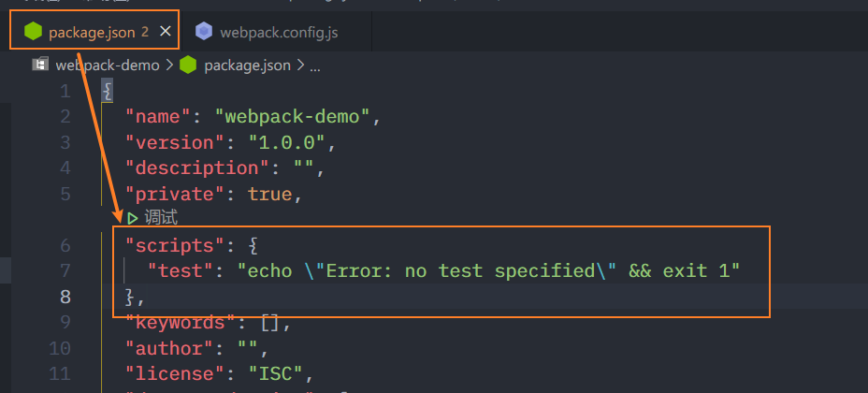The width and height of the screenshot is (868, 393).
Task: Click line number 1 in the gutter
Action: [65, 92]
